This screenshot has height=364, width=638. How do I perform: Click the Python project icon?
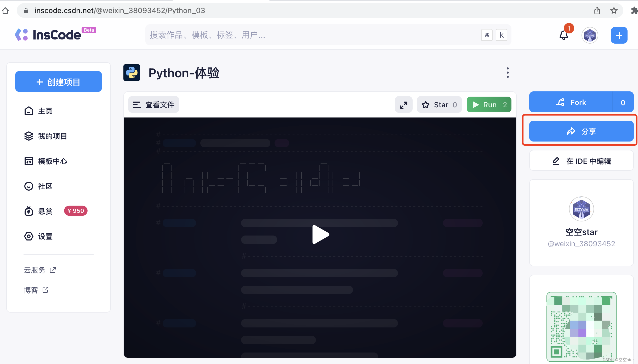[x=132, y=73]
